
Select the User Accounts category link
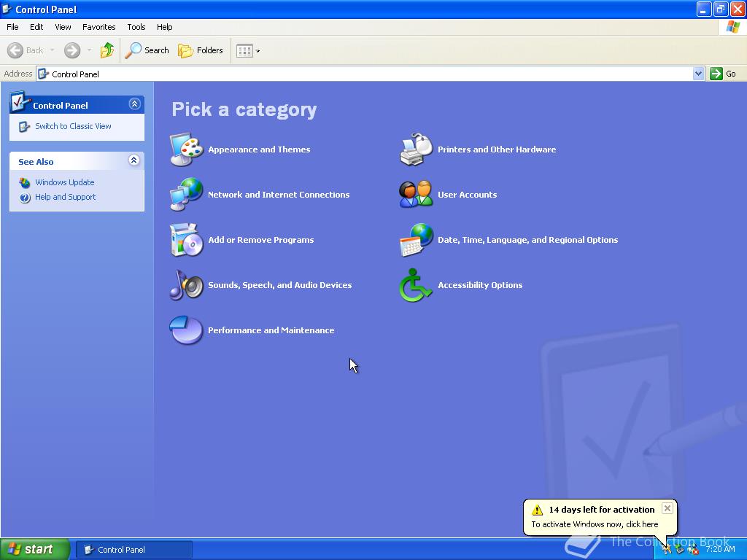pyautogui.click(x=468, y=195)
